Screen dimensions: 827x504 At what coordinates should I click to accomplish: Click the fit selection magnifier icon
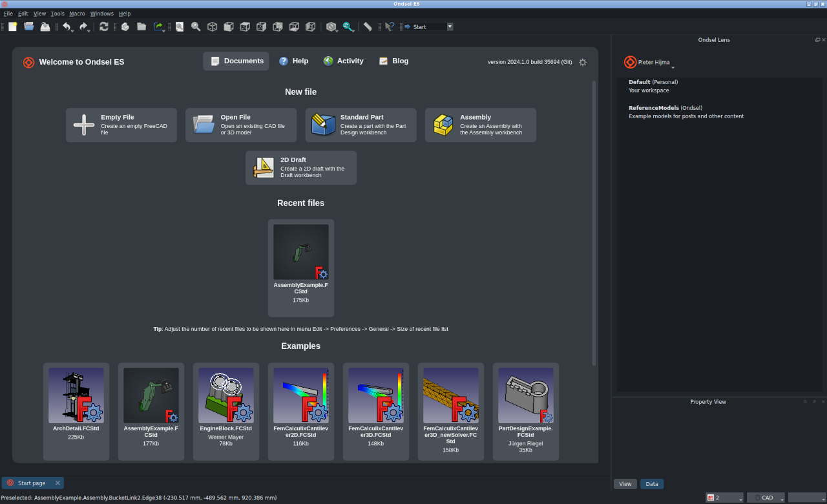196,26
